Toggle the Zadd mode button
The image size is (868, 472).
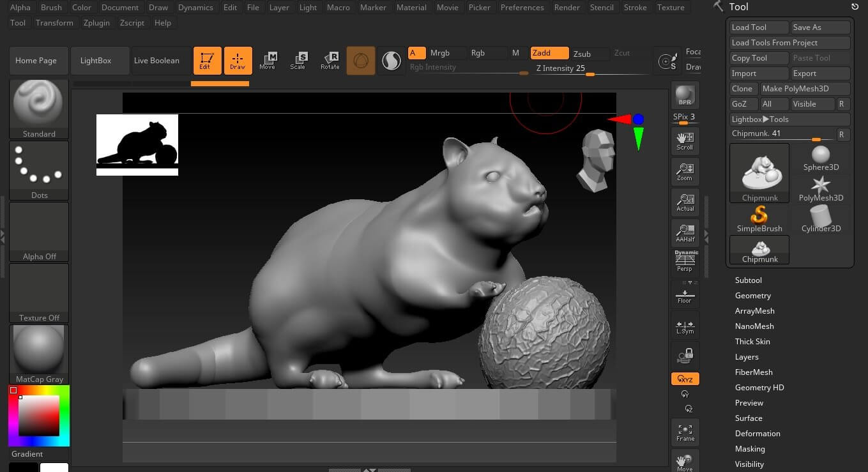click(x=549, y=53)
